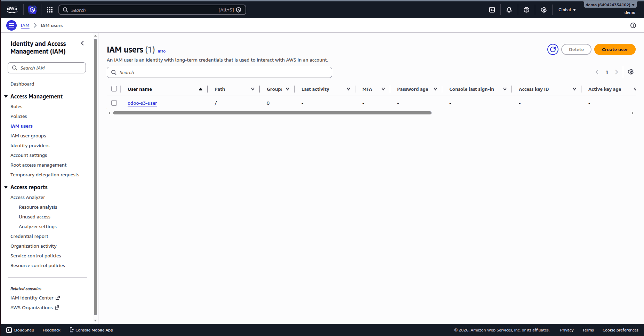
Task: Open Resource control policies
Action: pyautogui.click(x=38, y=265)
